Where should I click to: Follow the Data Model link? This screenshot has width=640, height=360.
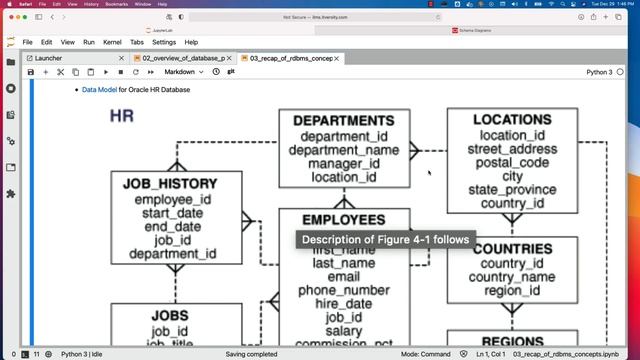click(99, 90)
